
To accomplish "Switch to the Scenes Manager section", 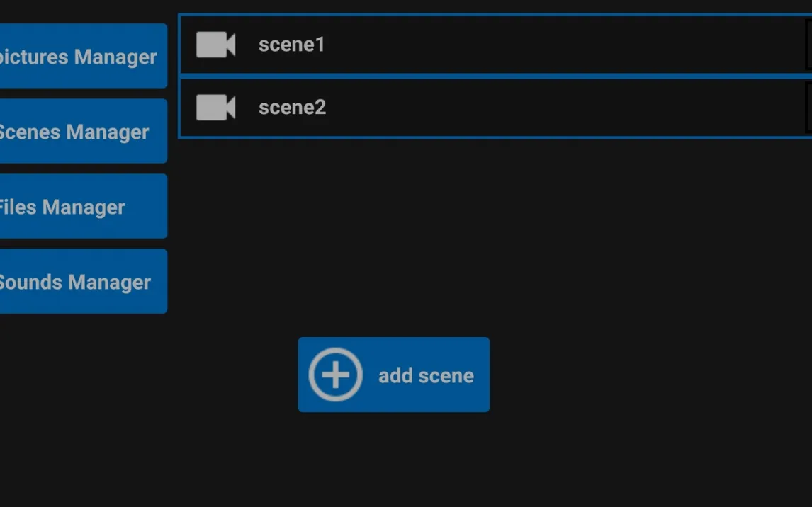I will coord(82,131).
